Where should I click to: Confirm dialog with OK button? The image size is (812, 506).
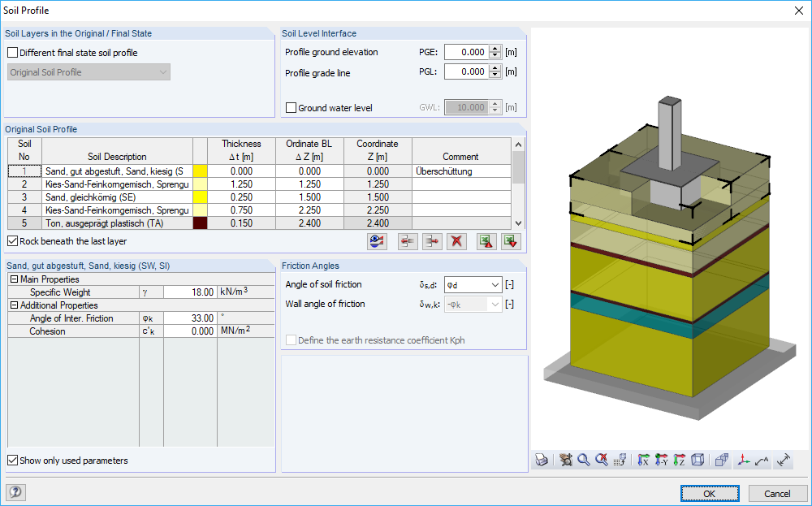[x=710, y=494]
